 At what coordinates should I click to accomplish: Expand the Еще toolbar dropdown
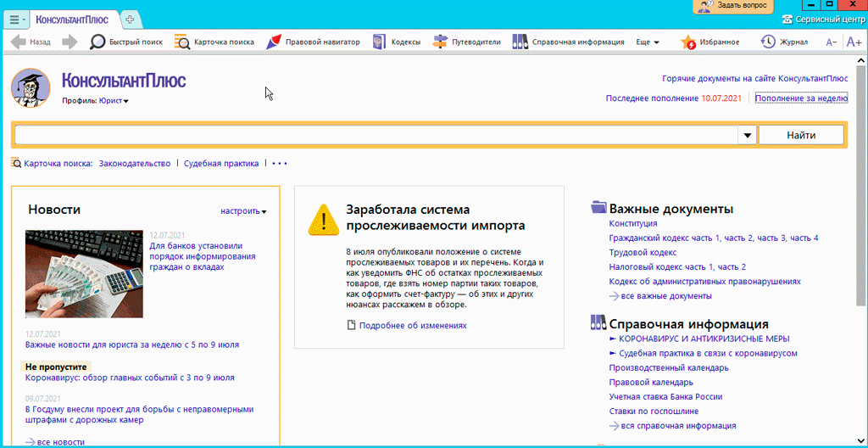648,42
